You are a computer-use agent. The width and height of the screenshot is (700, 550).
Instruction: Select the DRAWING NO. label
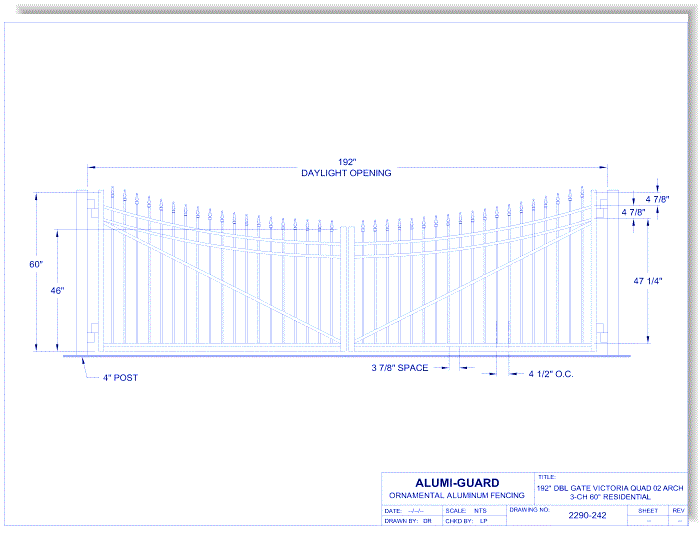[x=529, y=509]
